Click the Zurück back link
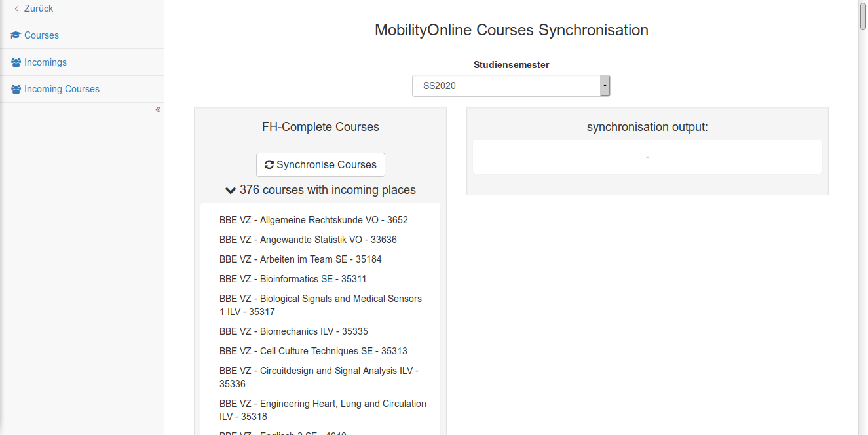 39,9
